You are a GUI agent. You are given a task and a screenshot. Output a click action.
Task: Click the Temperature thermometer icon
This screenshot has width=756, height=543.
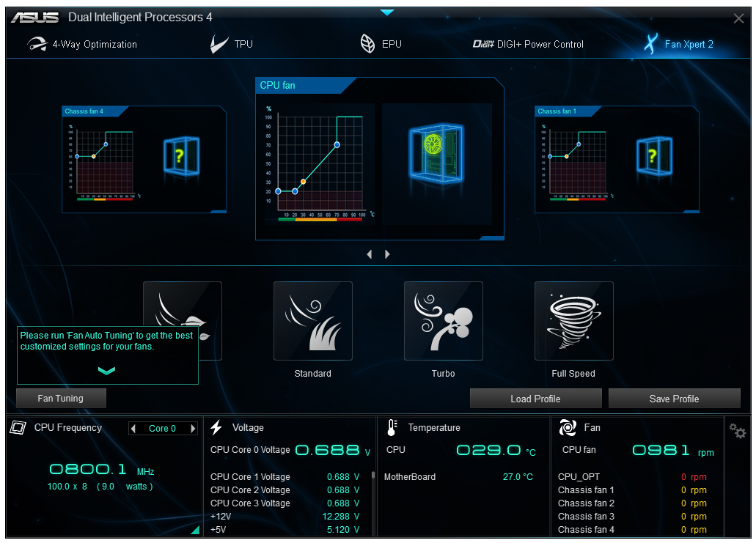pyautogui.click(x=392, y=427)
